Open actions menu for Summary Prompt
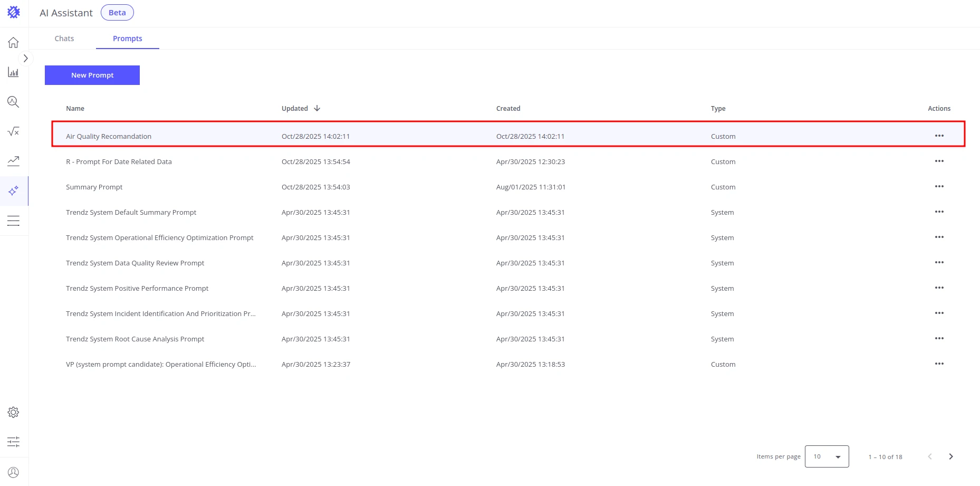 pos(939,186)
